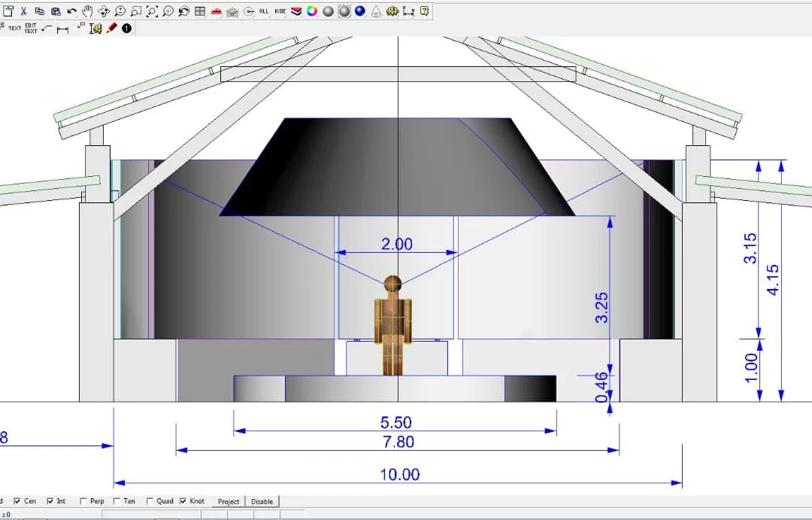The height and width of the screenshot is (520, 812).
Task: Select the Rotate view tool
Action: pos(104,11)
